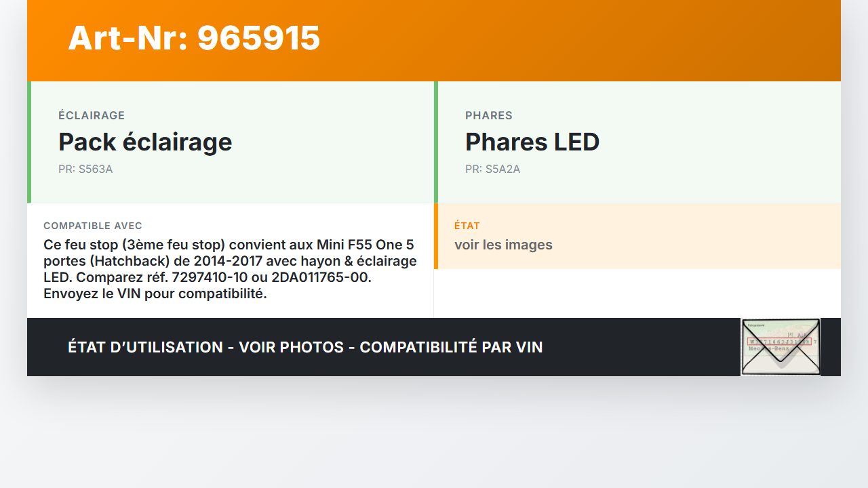Click the orange ÉTAT label

[x=467, y=226]
